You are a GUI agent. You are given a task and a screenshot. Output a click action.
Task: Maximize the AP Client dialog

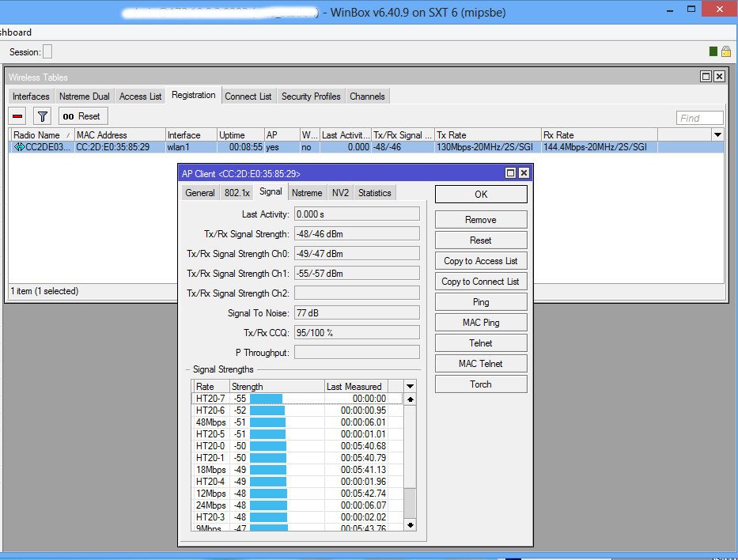click(510, 172)
